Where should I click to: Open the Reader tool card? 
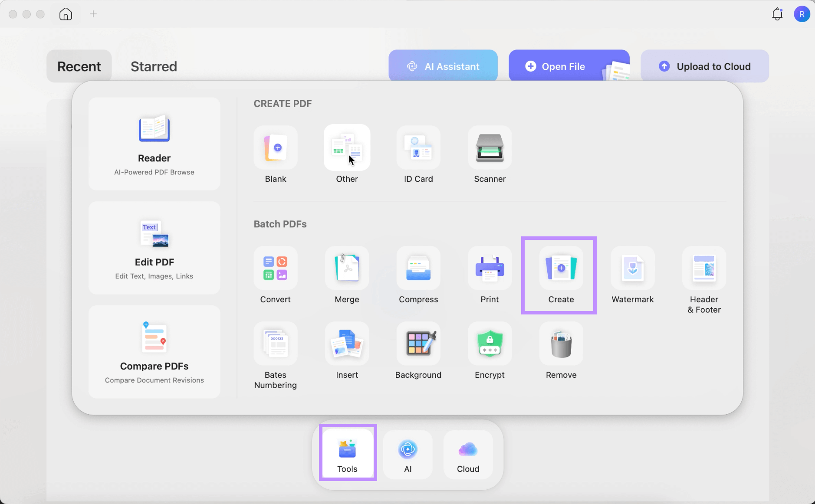pos(154,144)
